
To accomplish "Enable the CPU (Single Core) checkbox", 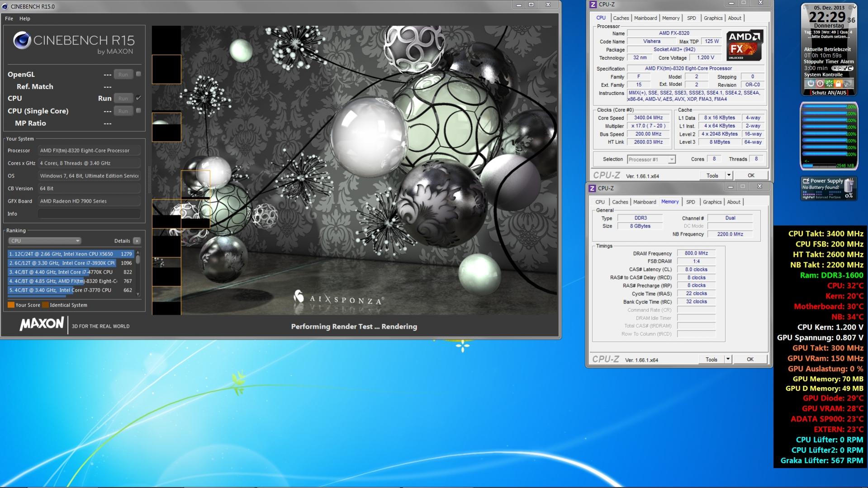I will point(138,111).
